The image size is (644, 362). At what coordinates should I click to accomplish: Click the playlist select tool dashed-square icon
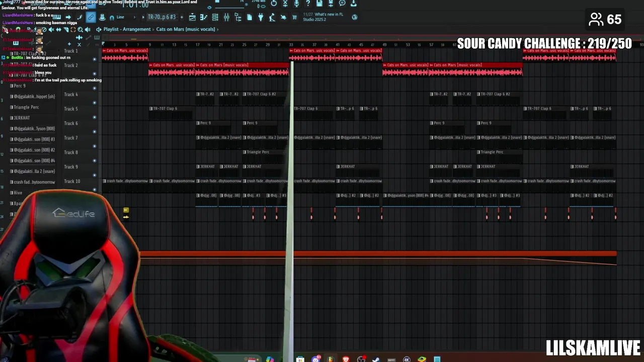click(x=73, y=29)
